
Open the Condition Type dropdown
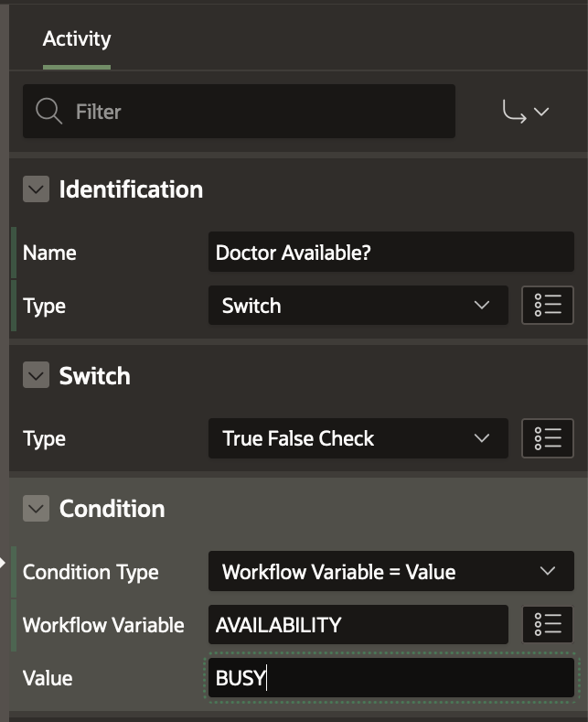point(390,572)
